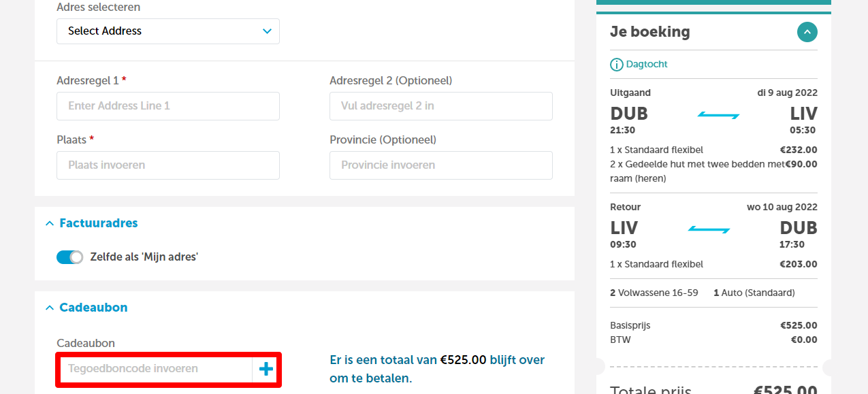Focus the Adresregel 1 input field

168,106
